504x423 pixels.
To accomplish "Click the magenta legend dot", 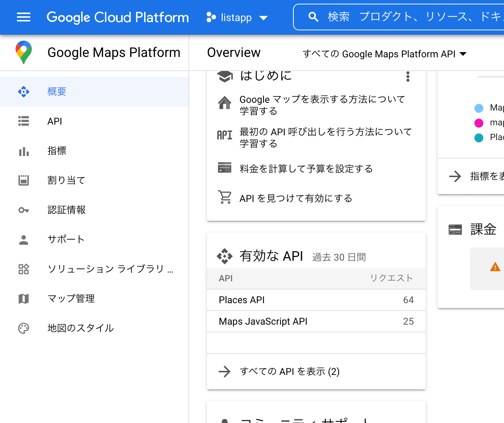I will click(x=479, y=123).
